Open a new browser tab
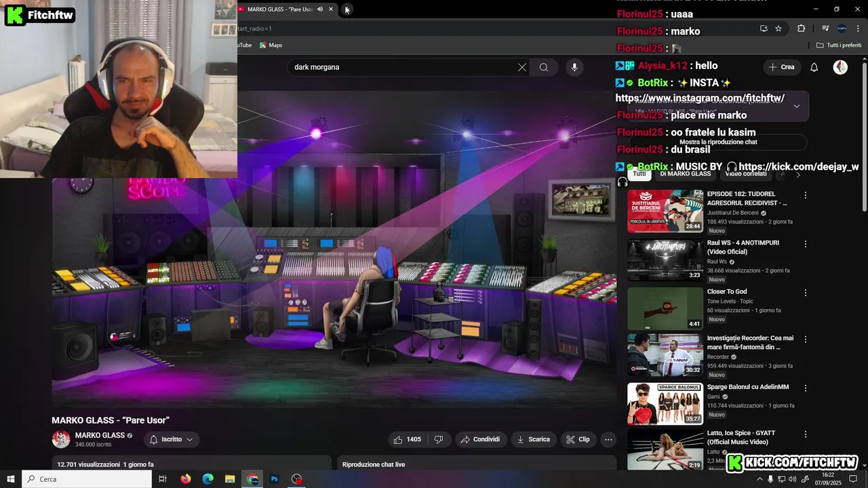 (347, 9)
